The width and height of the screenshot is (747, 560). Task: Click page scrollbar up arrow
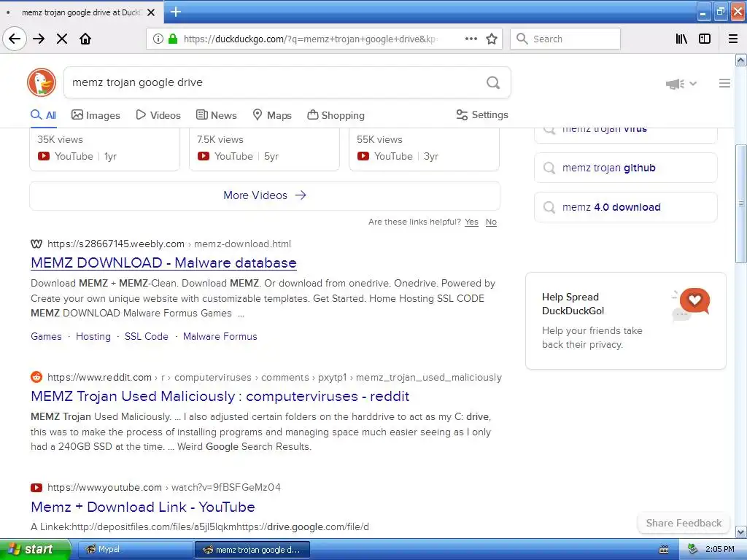click(x=741, y=60)
